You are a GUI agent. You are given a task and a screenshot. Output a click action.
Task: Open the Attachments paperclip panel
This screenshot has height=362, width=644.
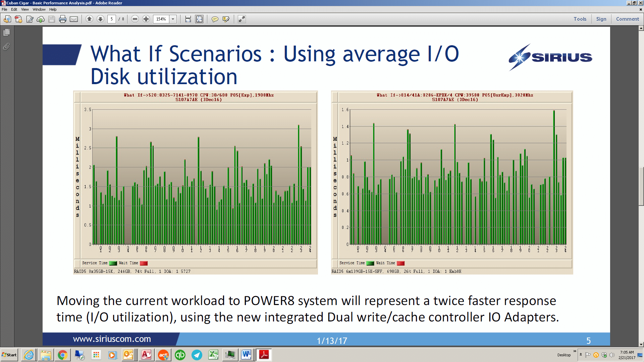(5, 47)
